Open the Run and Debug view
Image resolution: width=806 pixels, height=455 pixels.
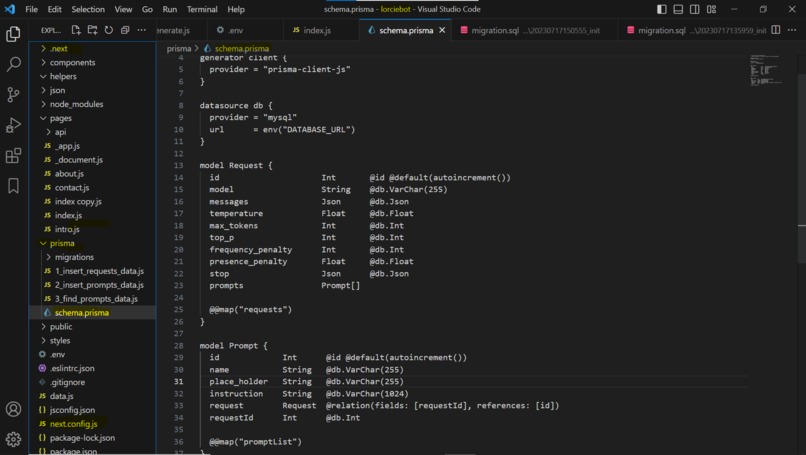(13, 125)
